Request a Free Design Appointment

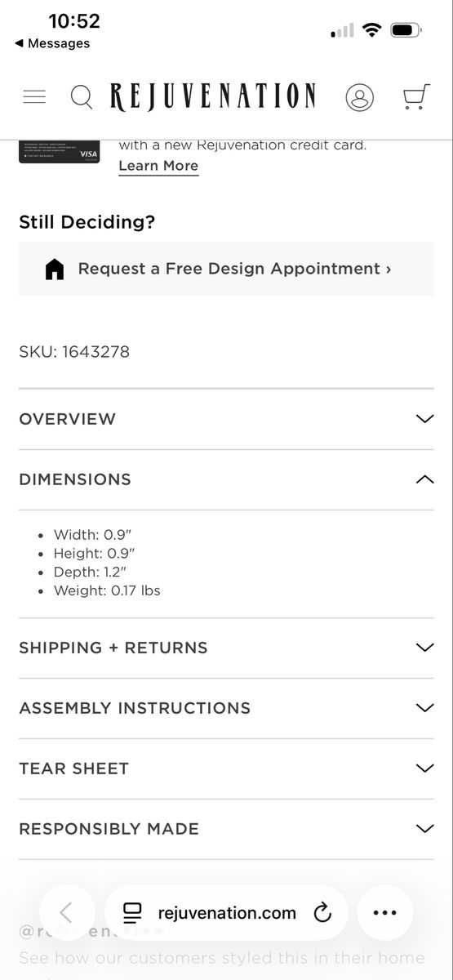click(226, 269)
